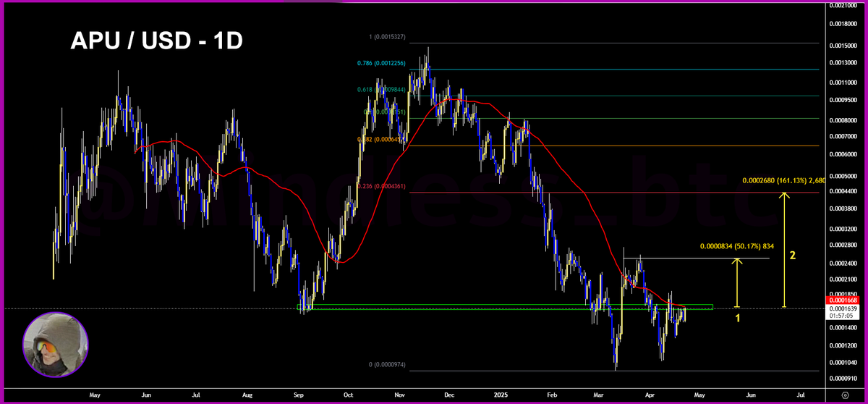This screenshot has height=404, width=868.
Task: Select Fibonacci label 0.786 (0.0012256)
Action: tap(382, 63)
